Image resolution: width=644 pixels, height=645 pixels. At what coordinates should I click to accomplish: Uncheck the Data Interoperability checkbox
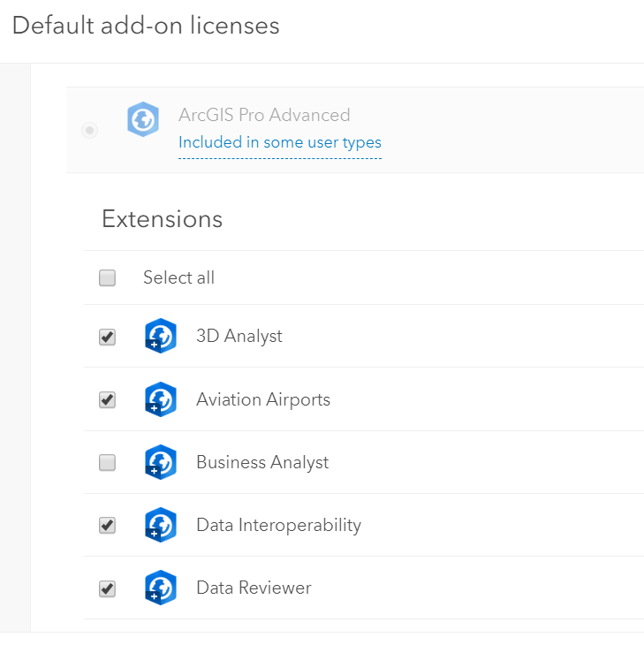coord(108,526)
